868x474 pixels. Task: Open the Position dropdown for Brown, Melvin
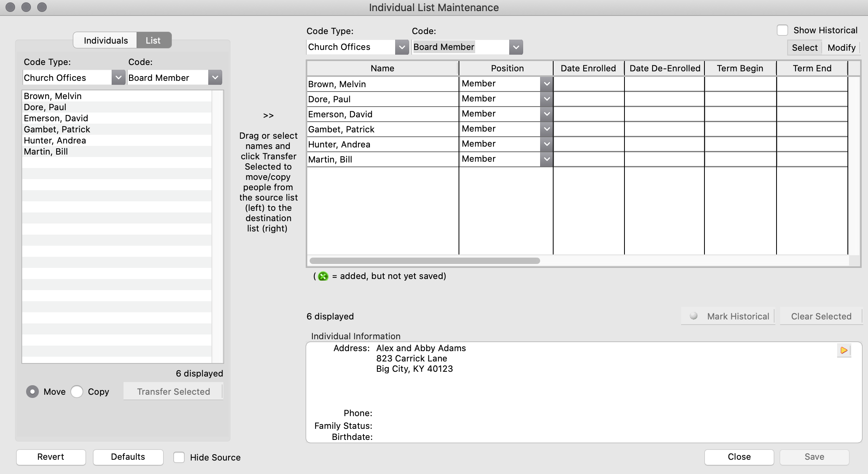pyautogui.click(x=547, y=84)
